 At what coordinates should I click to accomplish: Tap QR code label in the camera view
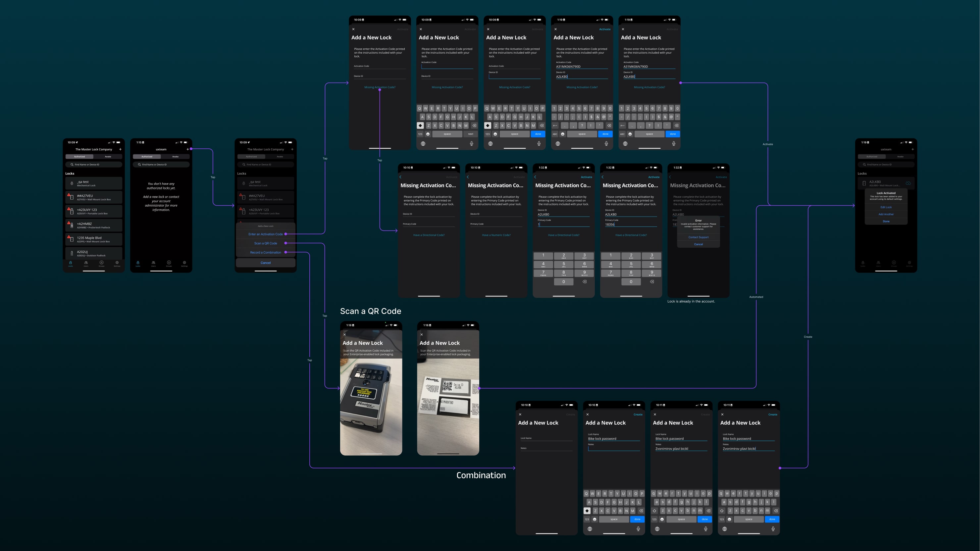[447, 387]
